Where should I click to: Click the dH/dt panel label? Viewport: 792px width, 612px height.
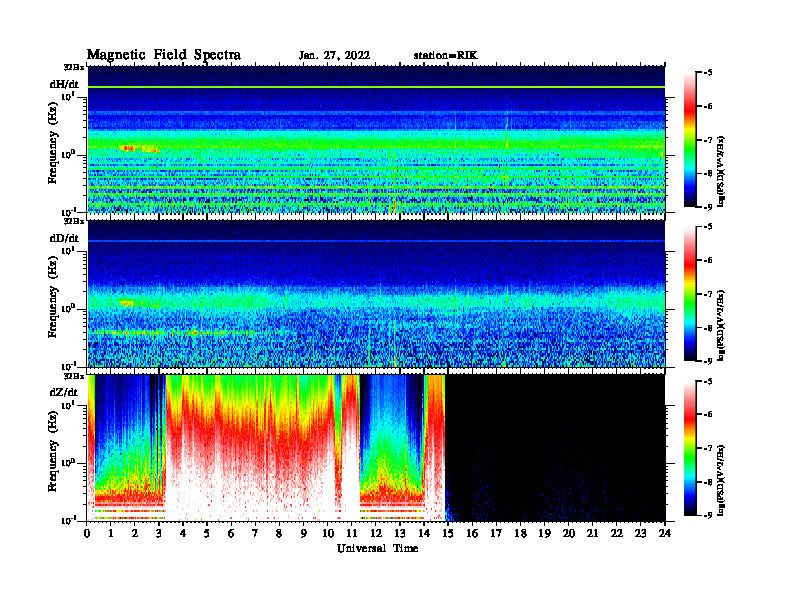[x=64, y=84]
